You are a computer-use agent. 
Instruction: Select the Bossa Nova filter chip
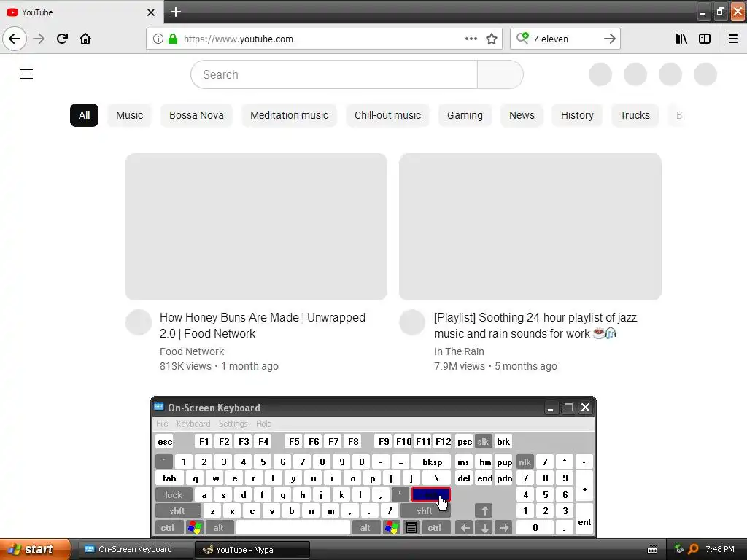click(x=196, y=115)
